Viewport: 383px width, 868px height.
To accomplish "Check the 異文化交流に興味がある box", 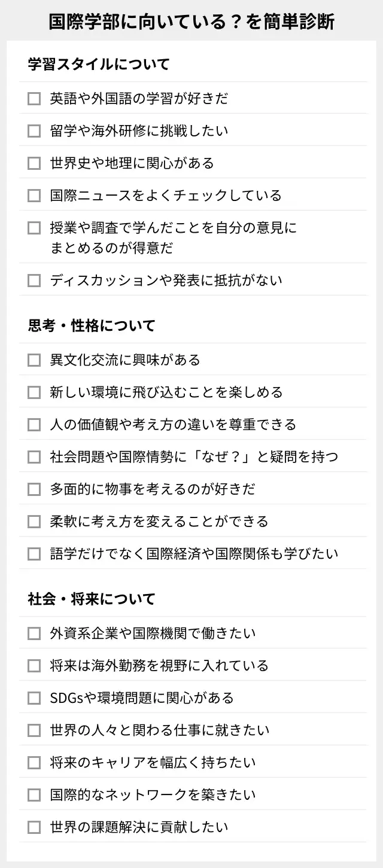I will pyautogui.click(x=34, y=360).
